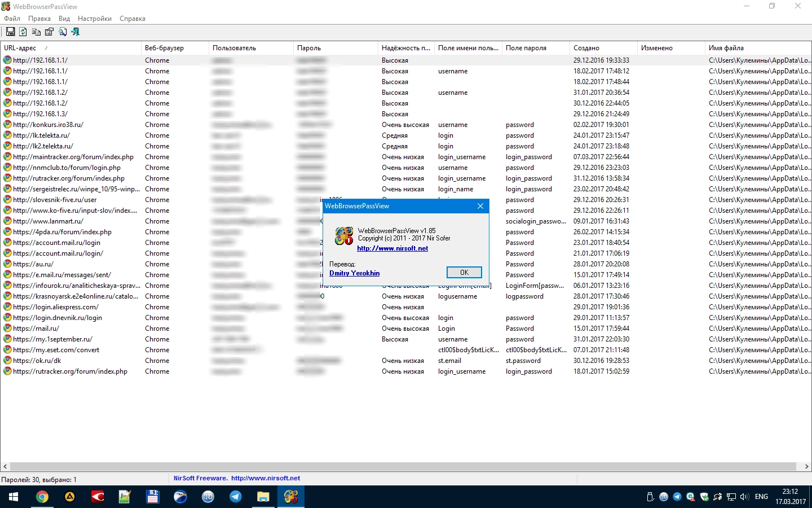
Task: Select row http://nnmclub.to/forum/login.php
Action: pyautogui.click(x=406, y=168)
